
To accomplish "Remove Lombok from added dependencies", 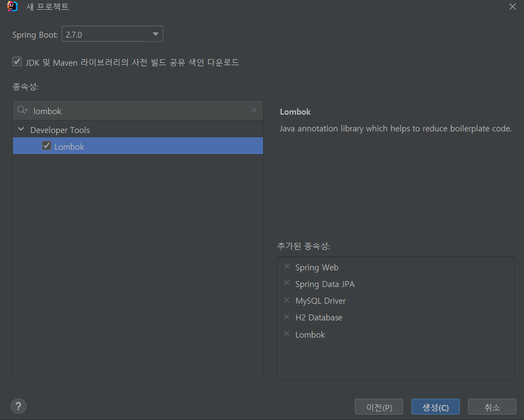I will pos(287,333).
